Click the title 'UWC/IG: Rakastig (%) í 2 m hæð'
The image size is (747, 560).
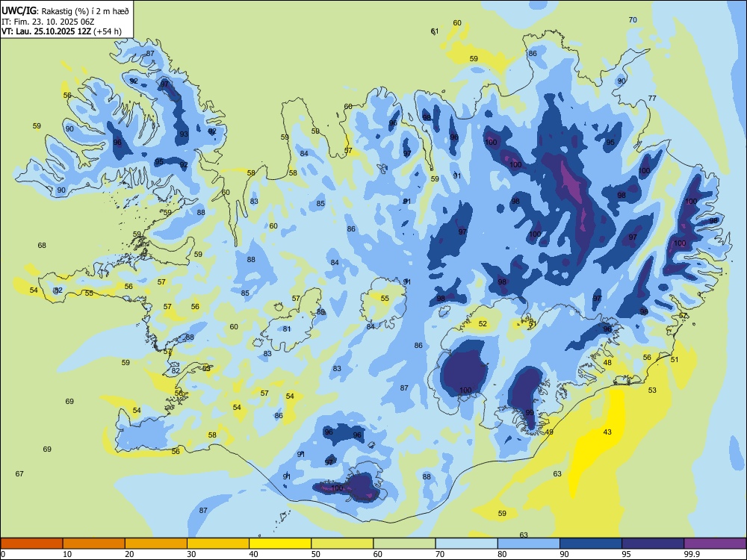click(x=65, y=10)
